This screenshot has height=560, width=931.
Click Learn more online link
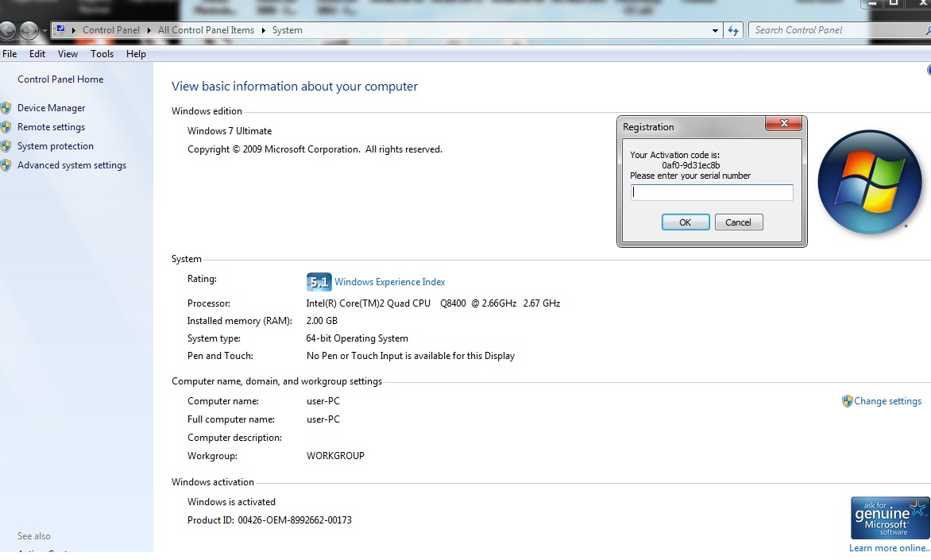[x=889, y=547]
